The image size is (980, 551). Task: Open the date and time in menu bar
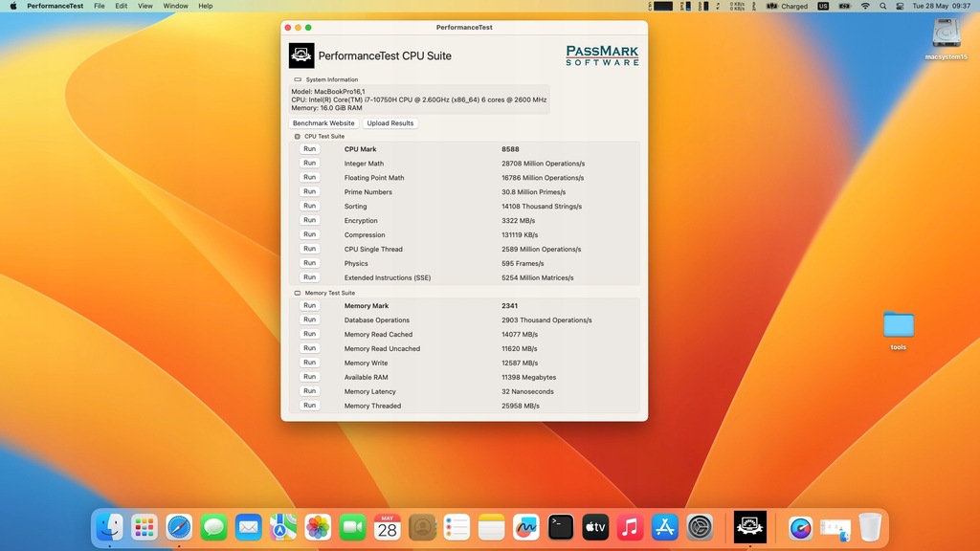click(941, 6)
